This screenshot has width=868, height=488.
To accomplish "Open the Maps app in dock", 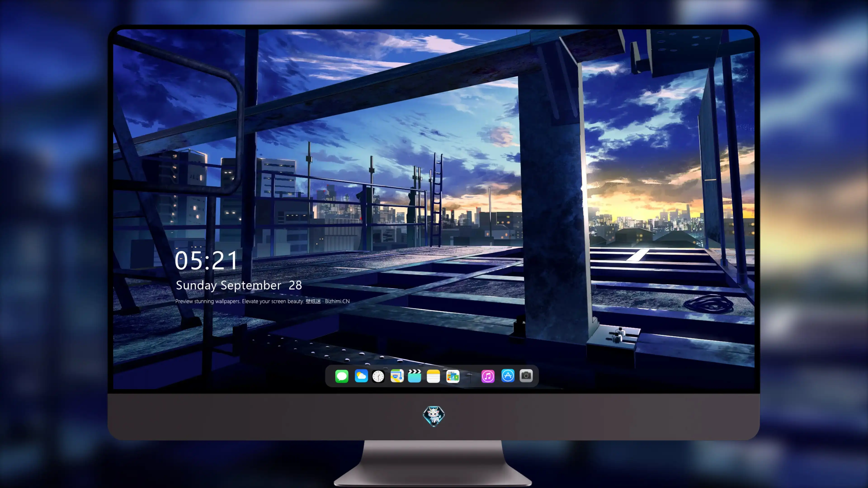I will pos(397,376).
